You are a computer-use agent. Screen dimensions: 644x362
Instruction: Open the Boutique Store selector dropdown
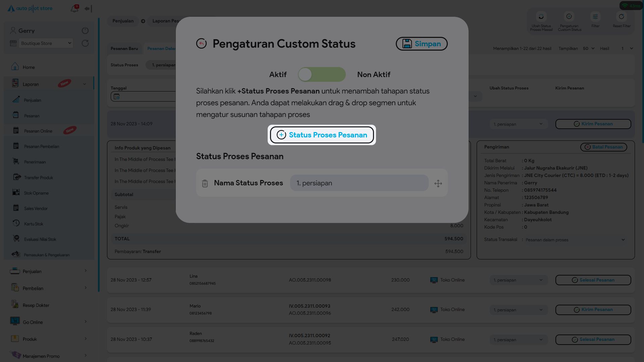46,43
